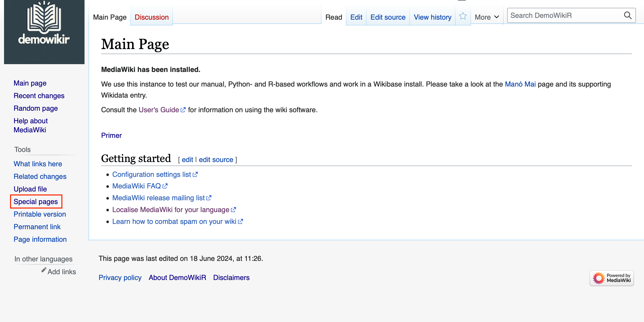
Task: Focus the Search DemoWikiR input field
Action: [x=563, y=16]
